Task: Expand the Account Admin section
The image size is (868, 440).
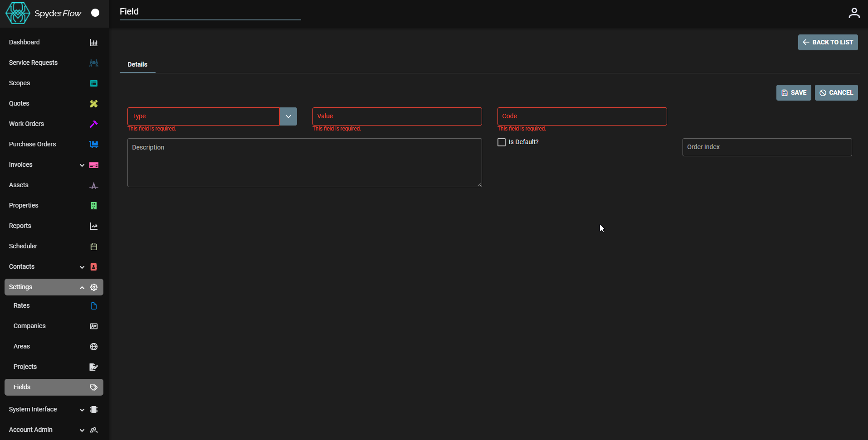Action: [x=82, y=430]
